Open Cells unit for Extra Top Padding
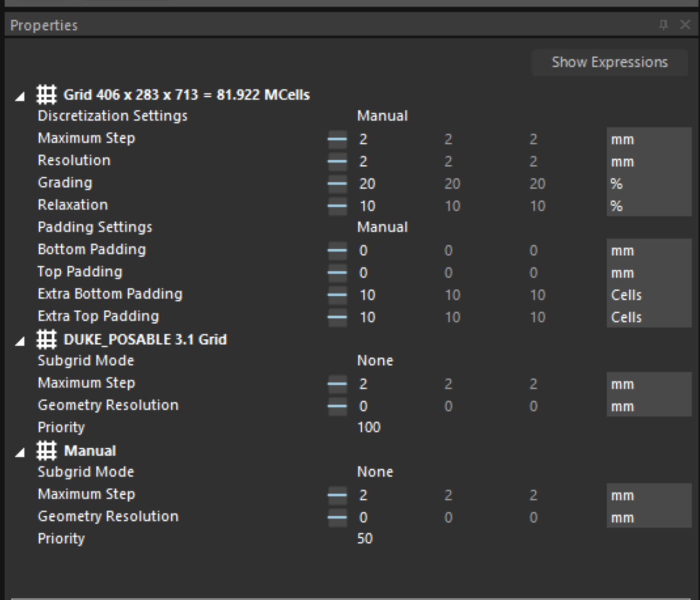Screen dimensions: 700x600 [x=649, y=317]
